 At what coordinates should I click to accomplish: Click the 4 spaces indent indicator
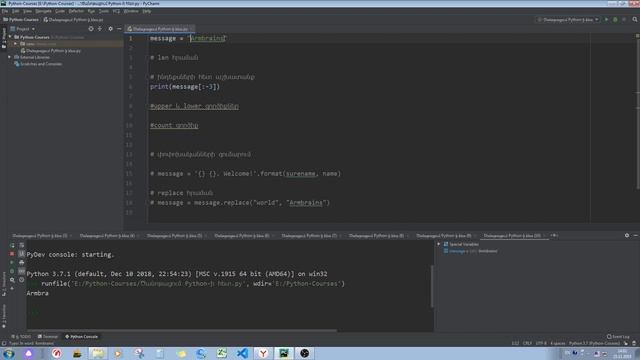coord(558,343)
